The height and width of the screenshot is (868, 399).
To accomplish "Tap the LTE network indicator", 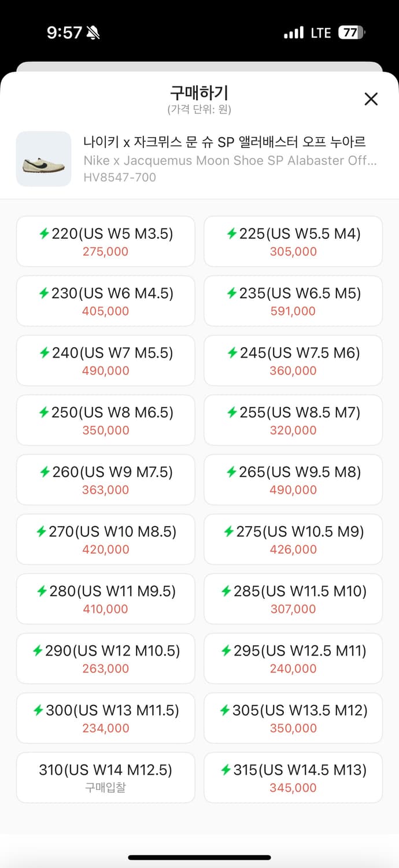I will coord(320,33).
